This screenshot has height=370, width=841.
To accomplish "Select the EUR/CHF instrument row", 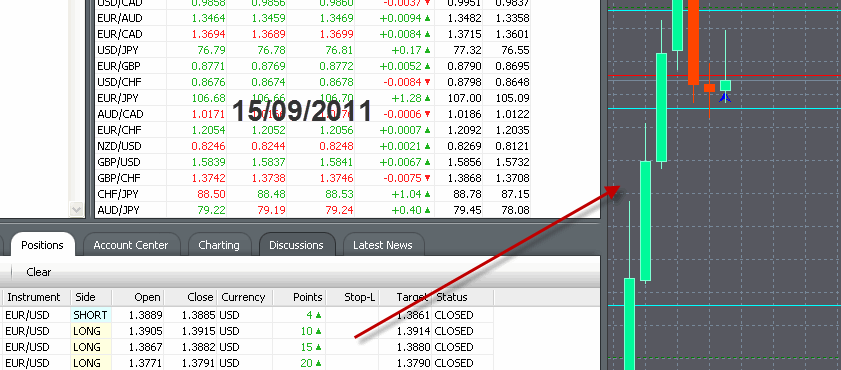I will 313,130.
